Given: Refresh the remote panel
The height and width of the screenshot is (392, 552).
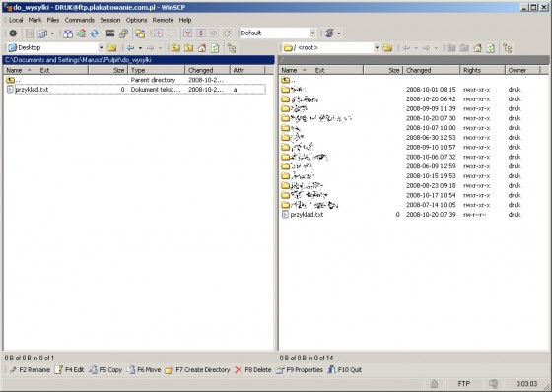Looking at the screenshot, I should pyautogui.click(x=491, y=48).
